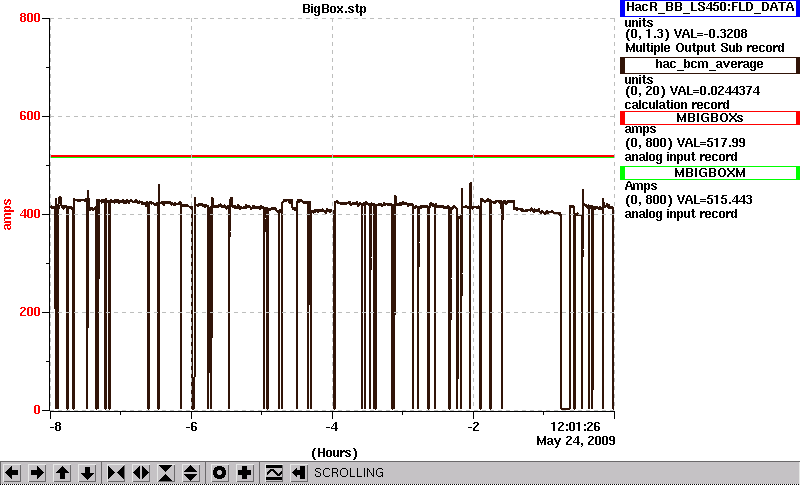Click the VAL=-0.3208 readout text
The width and height of the screenshot is (800, 485).
[711, 34]
